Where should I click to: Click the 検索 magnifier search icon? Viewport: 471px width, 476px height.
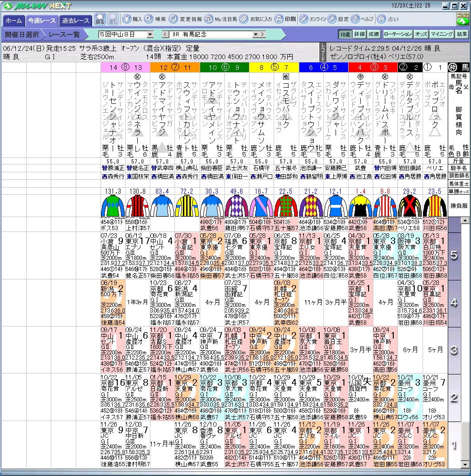point(149,19)
